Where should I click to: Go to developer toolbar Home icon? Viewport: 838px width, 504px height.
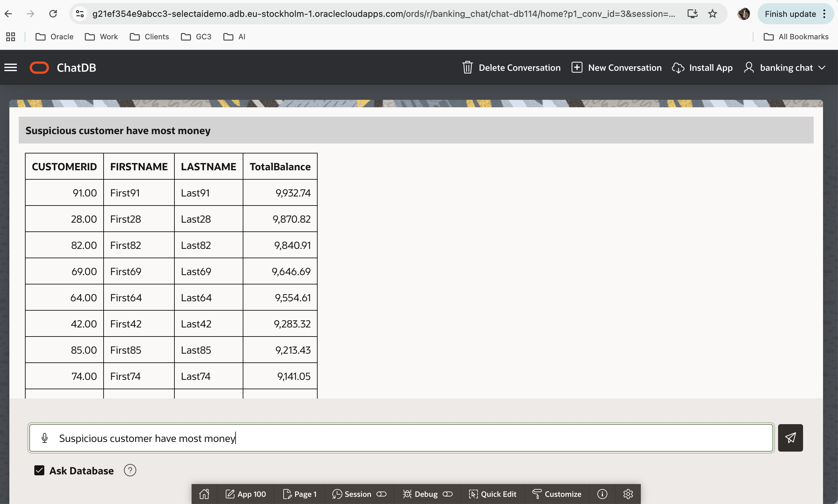[x=204, y=494]
